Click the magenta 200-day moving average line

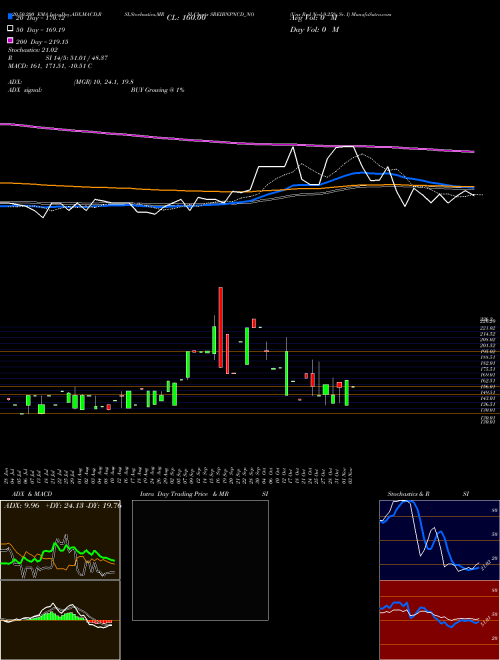click(x=236, y=144)
